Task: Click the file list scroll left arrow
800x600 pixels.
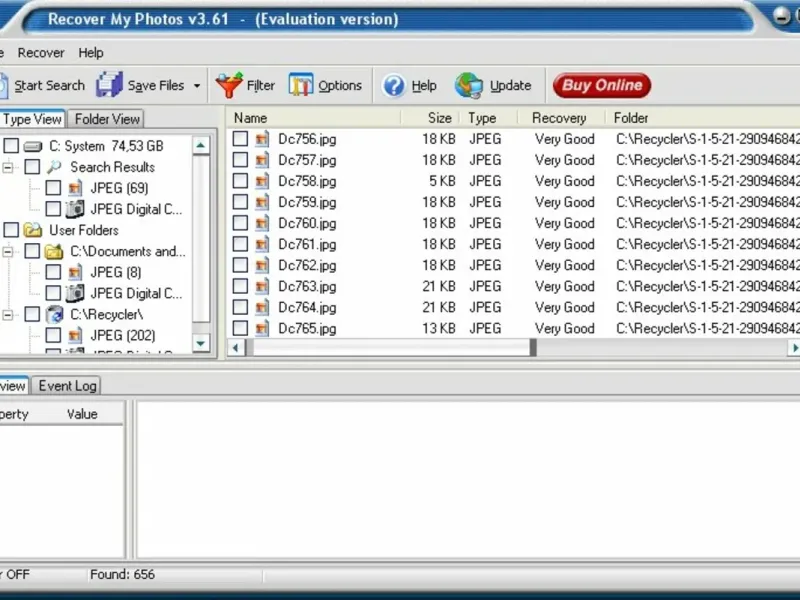Action: [x=236, y=348]
